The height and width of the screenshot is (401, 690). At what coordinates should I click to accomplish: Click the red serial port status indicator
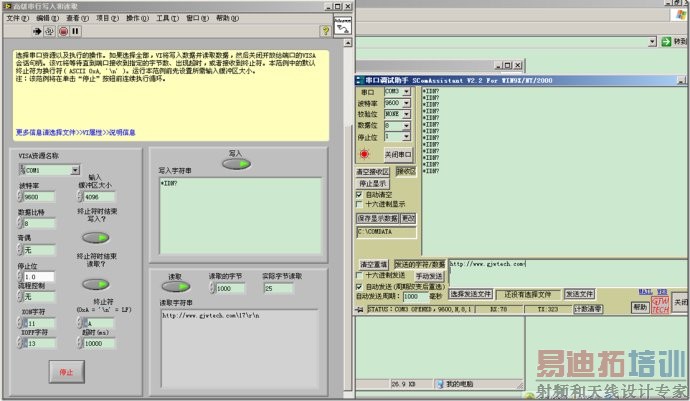point(364,154)
